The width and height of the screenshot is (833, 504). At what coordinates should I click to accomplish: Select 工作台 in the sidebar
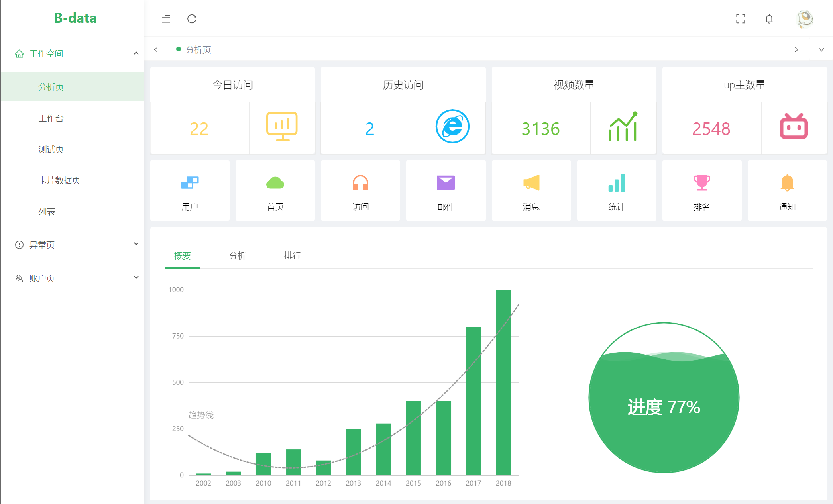click(73, 118)
